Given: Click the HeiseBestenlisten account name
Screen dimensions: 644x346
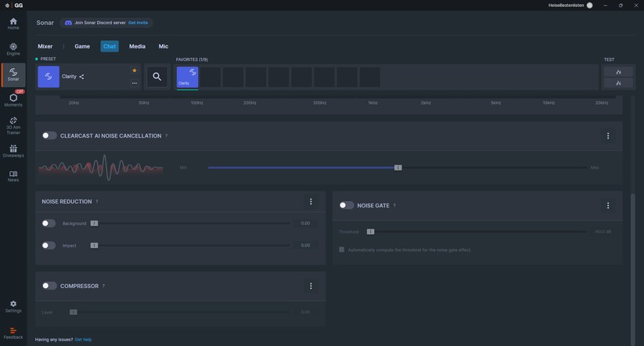Looking at the screenshot, I should click(x=566, y=5).
